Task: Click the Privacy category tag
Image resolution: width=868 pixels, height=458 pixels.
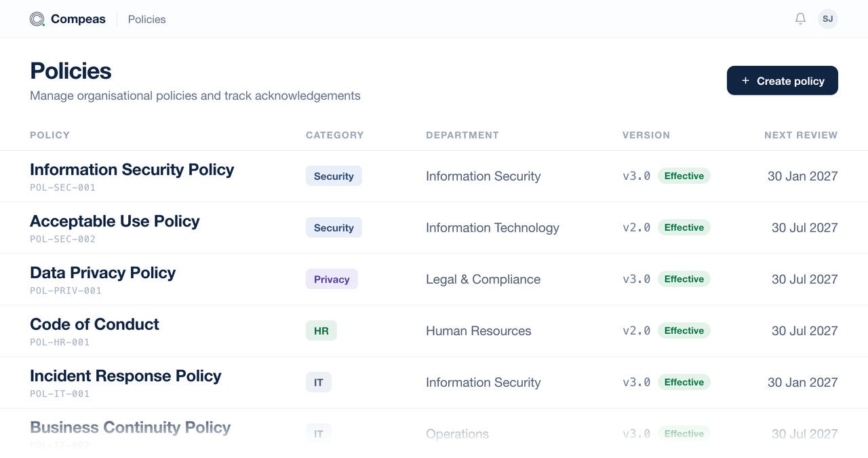Action: coord(332,279)
